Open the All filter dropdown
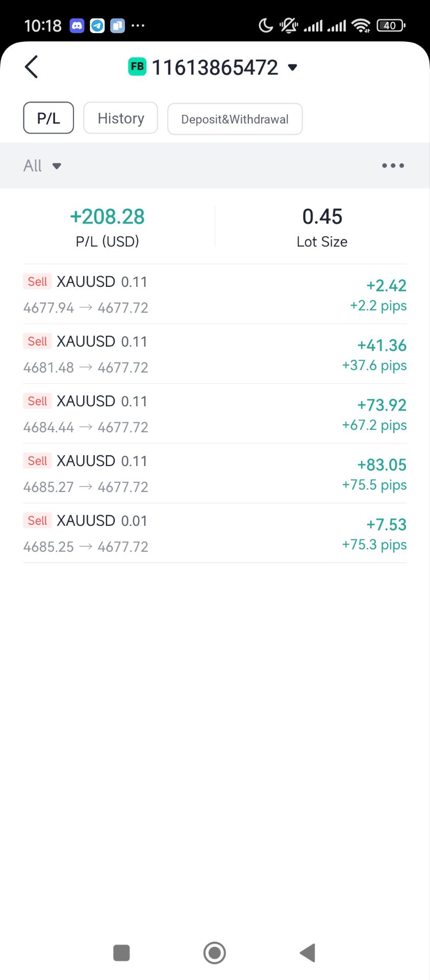Screen dimensions: 430x980 tap(42, 165)
